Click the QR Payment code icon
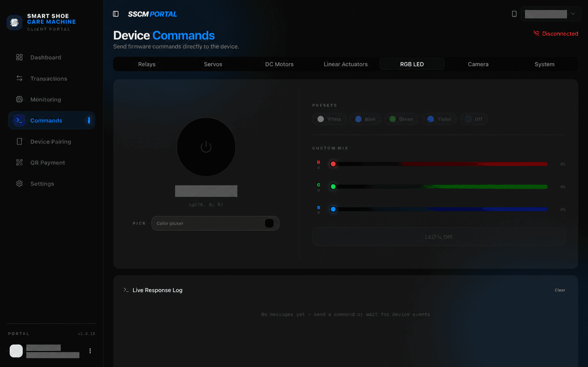The image size is (588, 367). pyautogui.click(x=20, y=163)
